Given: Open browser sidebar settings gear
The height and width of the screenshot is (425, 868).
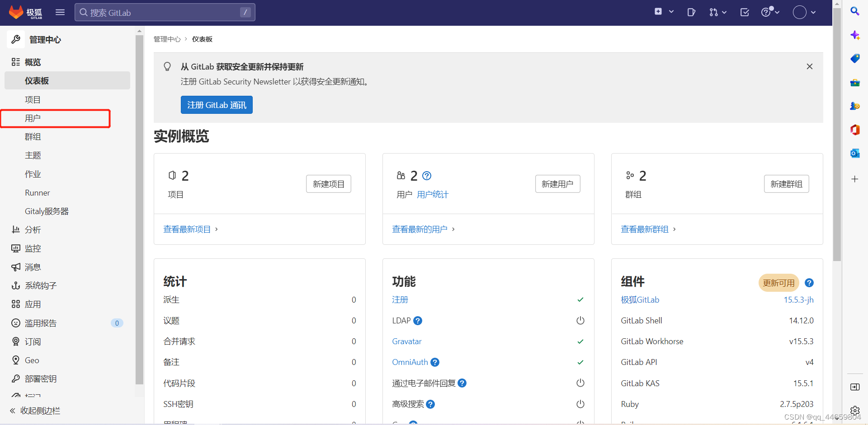Looking at the screenshot, I should pos(855,411).
